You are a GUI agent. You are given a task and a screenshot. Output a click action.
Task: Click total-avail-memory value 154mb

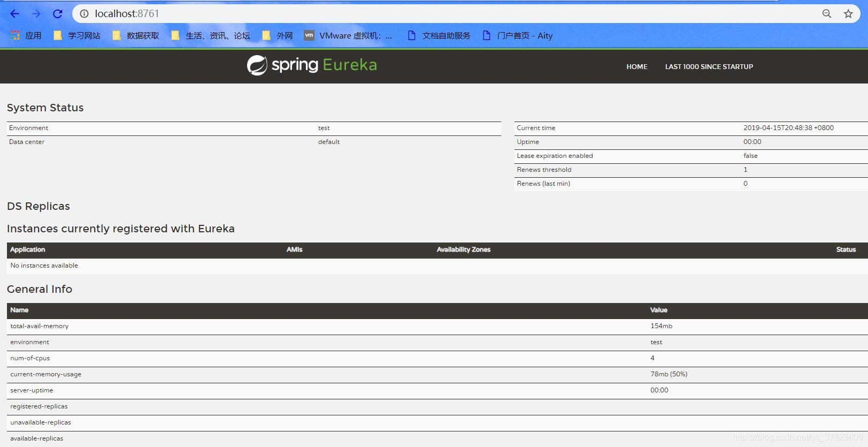tap(662, 326)
